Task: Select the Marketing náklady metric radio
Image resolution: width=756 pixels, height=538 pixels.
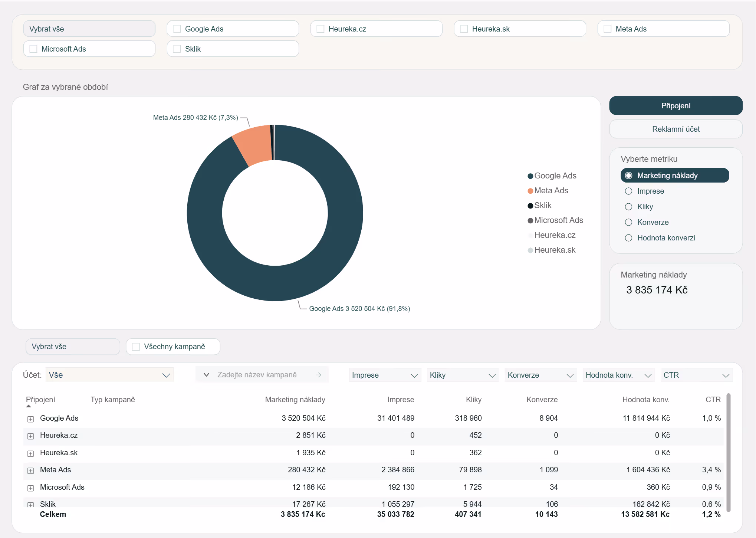Action: [x=628, y=175]
